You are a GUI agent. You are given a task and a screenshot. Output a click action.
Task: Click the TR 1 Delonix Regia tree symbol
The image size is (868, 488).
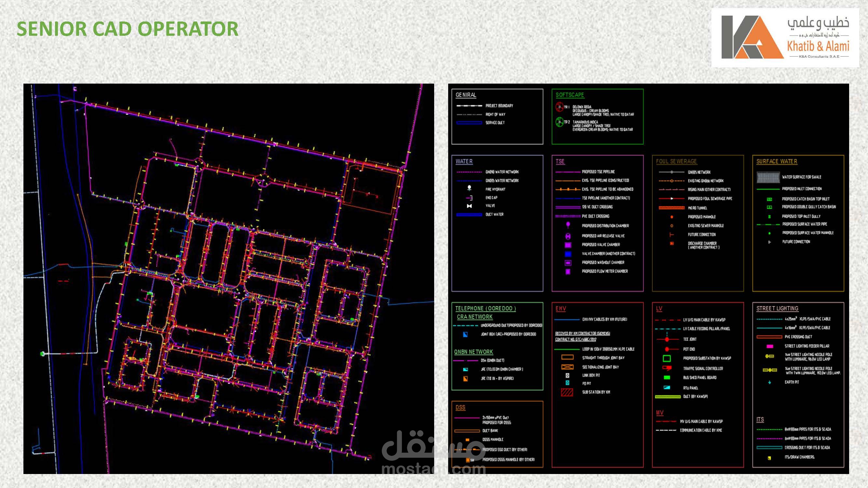click(559, 107)
